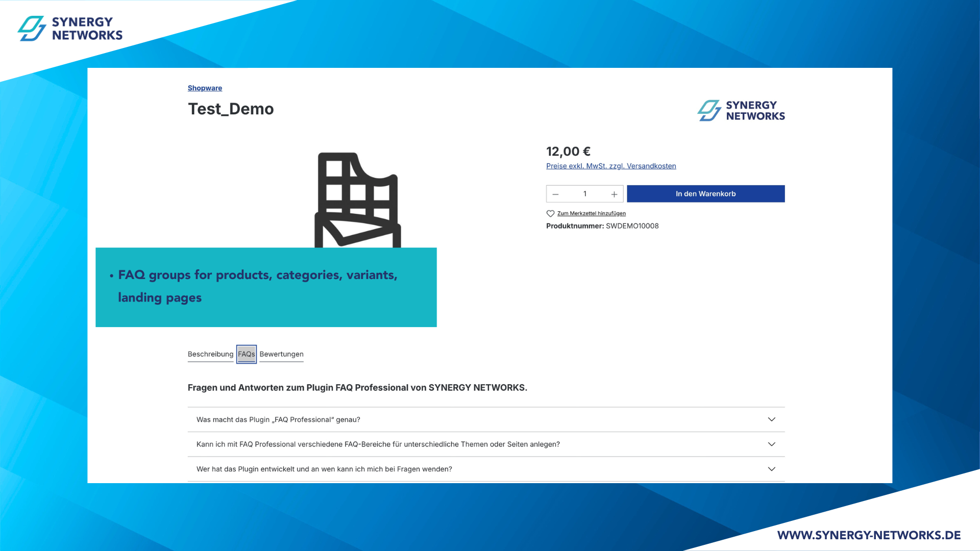This screenshot has height=551, width=980.
Task: Expand "Was macht das Plugin" question chevron
Action: (772, 419)
